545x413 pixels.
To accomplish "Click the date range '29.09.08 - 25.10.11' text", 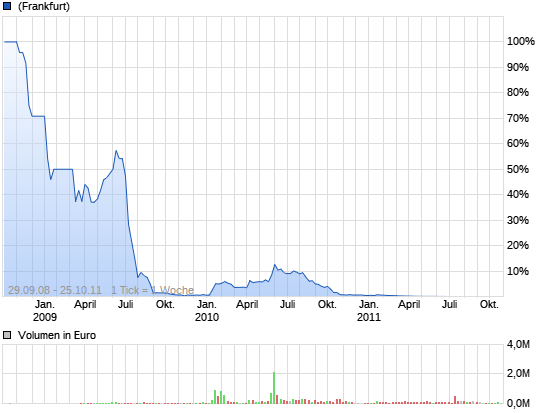I will pyautogui.click(x=55, y=290).
